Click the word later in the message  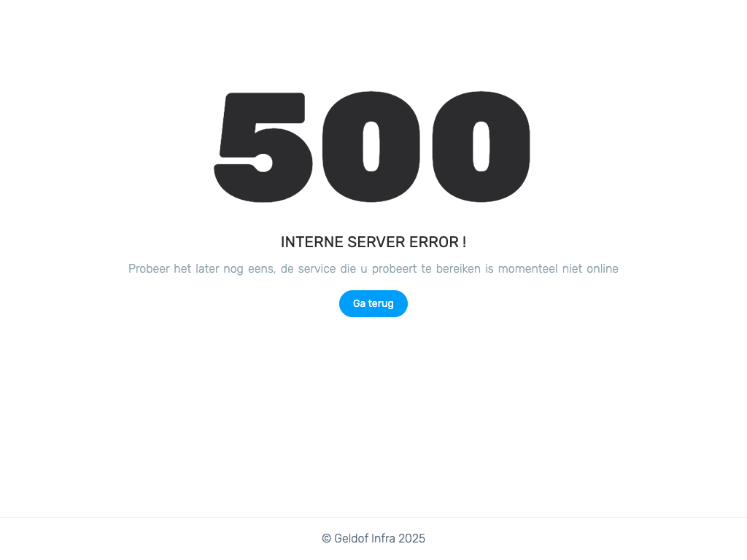click(207, 268)
